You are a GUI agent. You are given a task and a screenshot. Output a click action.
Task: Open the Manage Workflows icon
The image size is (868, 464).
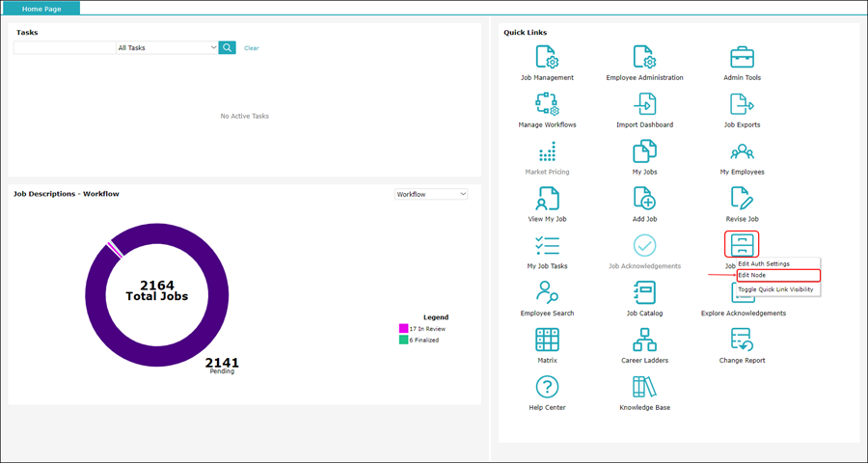[547, 104]
